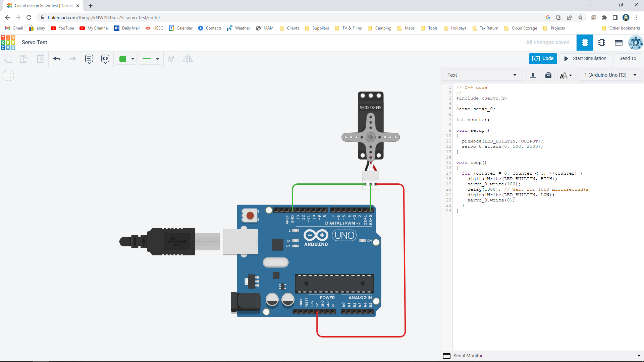Image resolution: width=644 pixels, height=362 pixels.
Task: Toggle annotation visibility icon
Action: (x=105, y=59)
